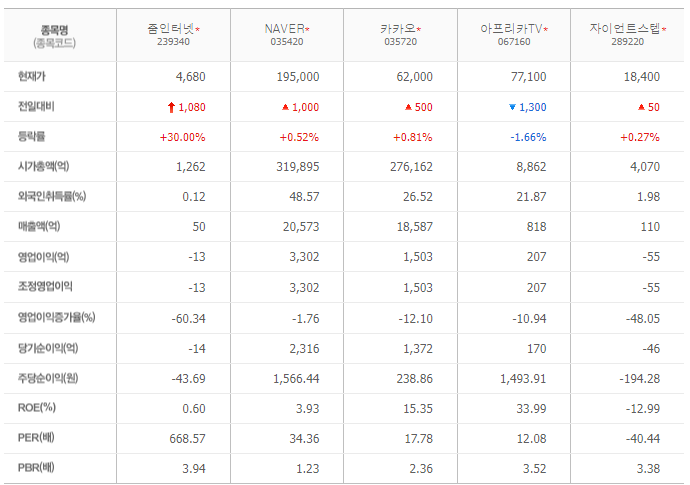Click 아프리카TV EPS value 1,493.91
This screenshot has width=690, height=485.
pos(523,379)
